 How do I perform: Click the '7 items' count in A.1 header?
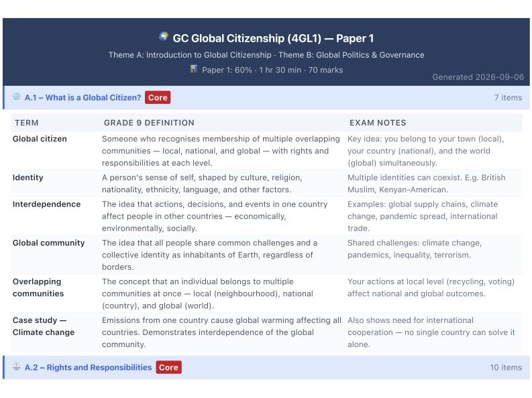pyautogui.click(x=508, y=98)
